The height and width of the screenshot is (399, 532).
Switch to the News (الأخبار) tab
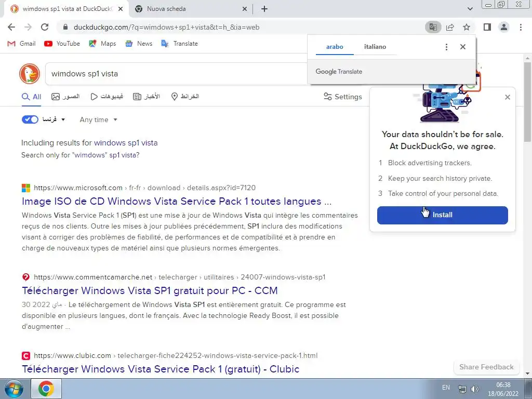tap(146, 97)
